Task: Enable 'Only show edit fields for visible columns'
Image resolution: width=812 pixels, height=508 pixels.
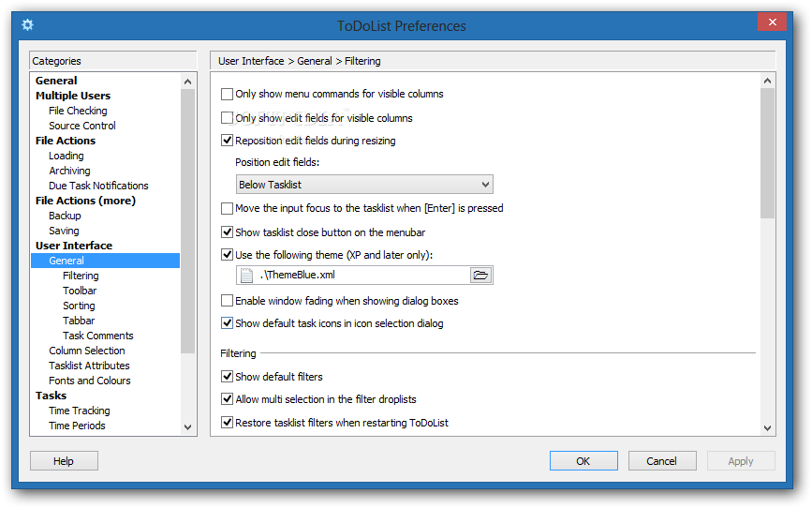Action: pyautogui.click(x=227, y=118)
